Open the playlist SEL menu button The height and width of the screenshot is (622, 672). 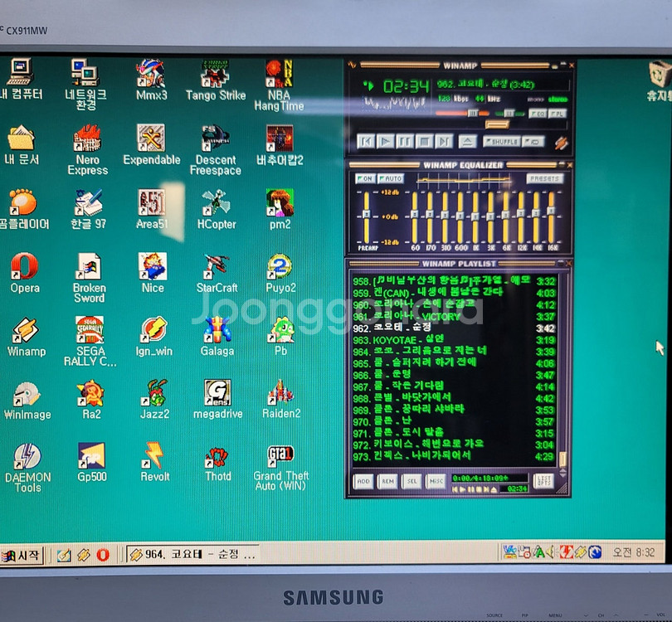point(411,481)
